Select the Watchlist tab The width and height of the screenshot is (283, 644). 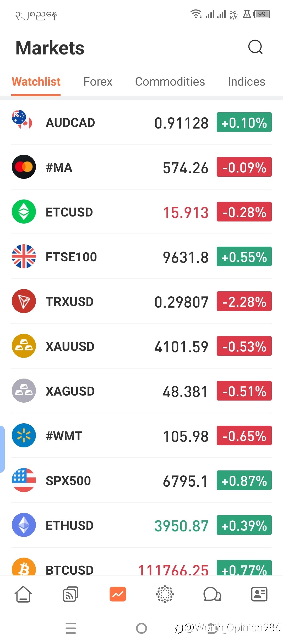click(36, 82)
